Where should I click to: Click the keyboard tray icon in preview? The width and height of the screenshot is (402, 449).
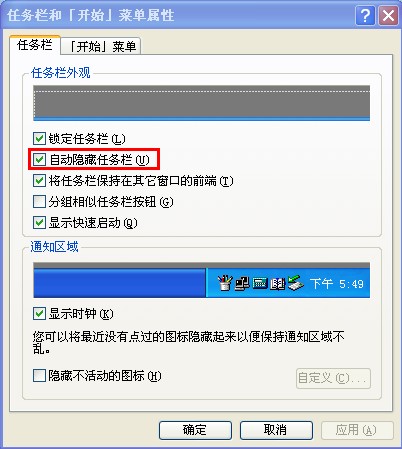[260, 284]
